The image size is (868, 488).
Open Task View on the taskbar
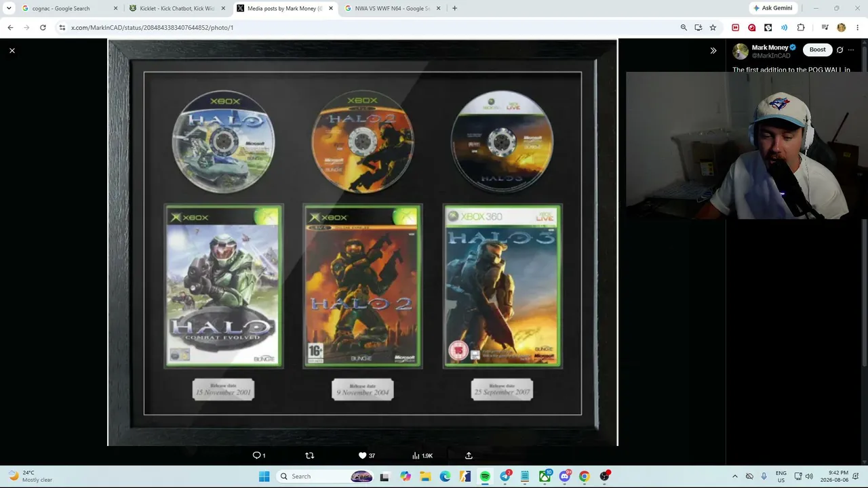click(x=384, y=476)
